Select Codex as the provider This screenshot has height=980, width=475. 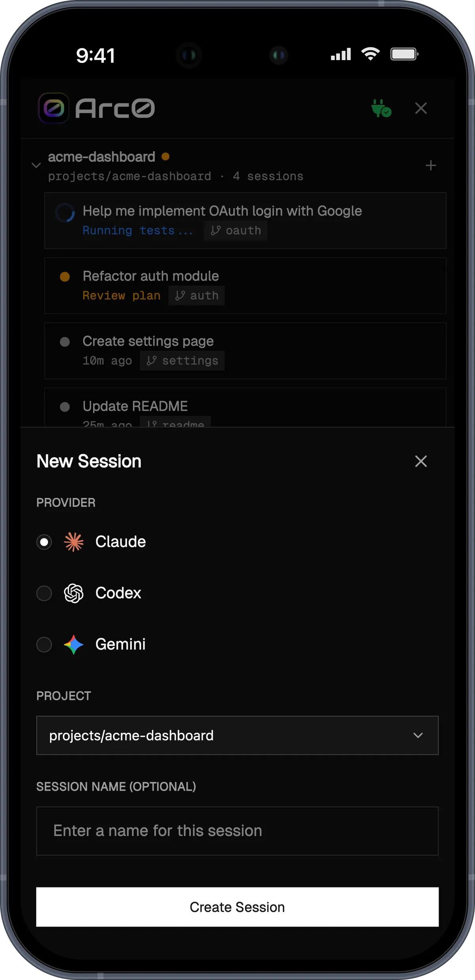tap(44, 593)
